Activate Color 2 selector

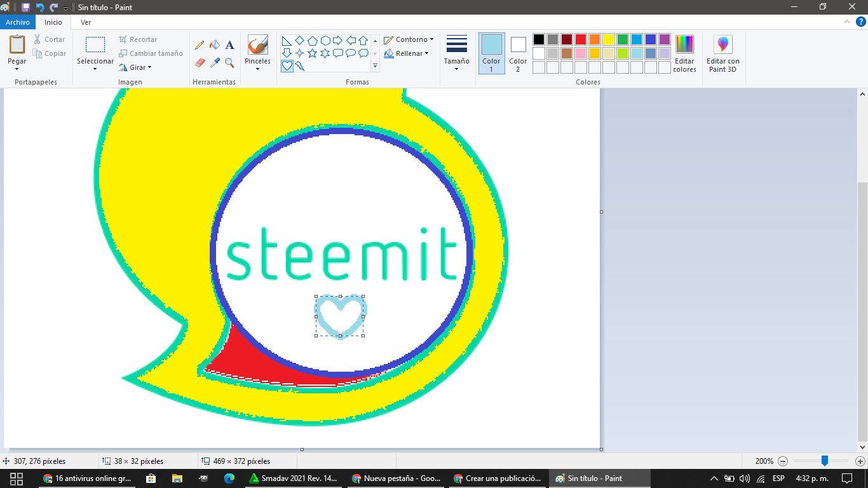[x=518, y=53]
